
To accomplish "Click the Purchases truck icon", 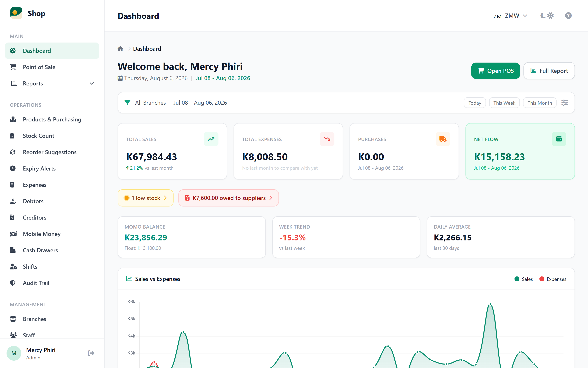I will coord(443,139).
